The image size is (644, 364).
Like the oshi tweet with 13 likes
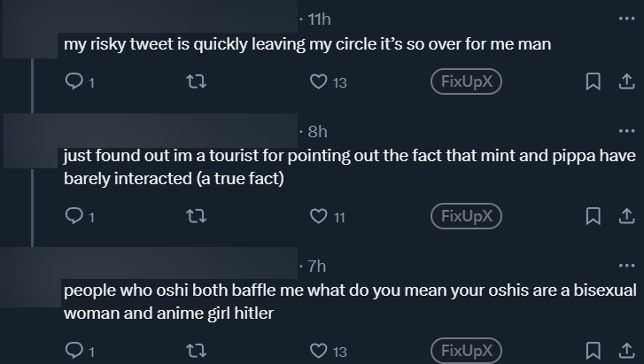pos(318,351)
